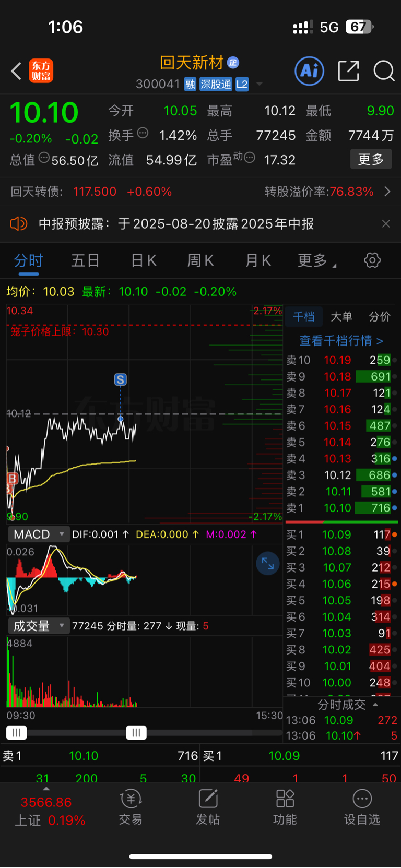Tap the right timeline slider handle
401x868 pixels.
pos(136,733)
